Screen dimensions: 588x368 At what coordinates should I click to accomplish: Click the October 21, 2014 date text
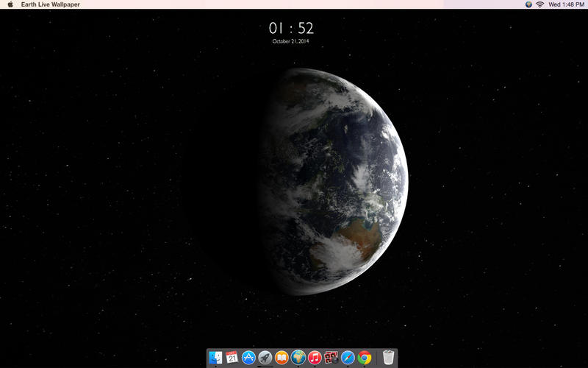pos(291,42)
